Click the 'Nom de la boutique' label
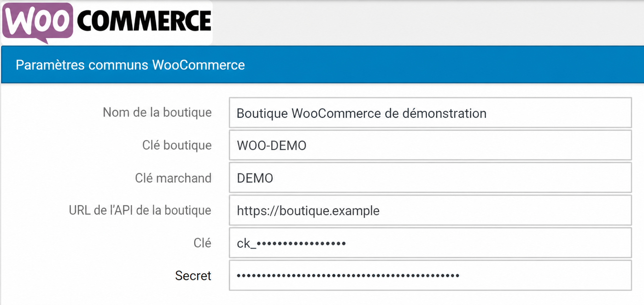This screenshot has width=644, height=305. point(157,112)
